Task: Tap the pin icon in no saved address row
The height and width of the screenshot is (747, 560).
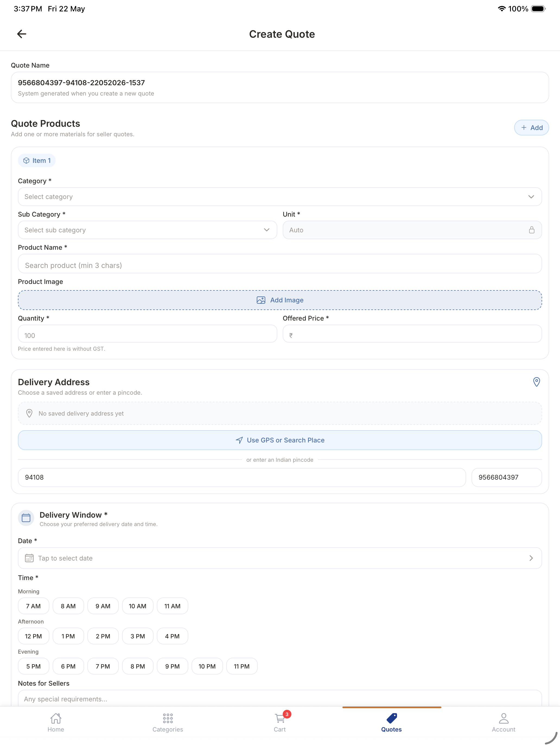Action: (29, 413)
